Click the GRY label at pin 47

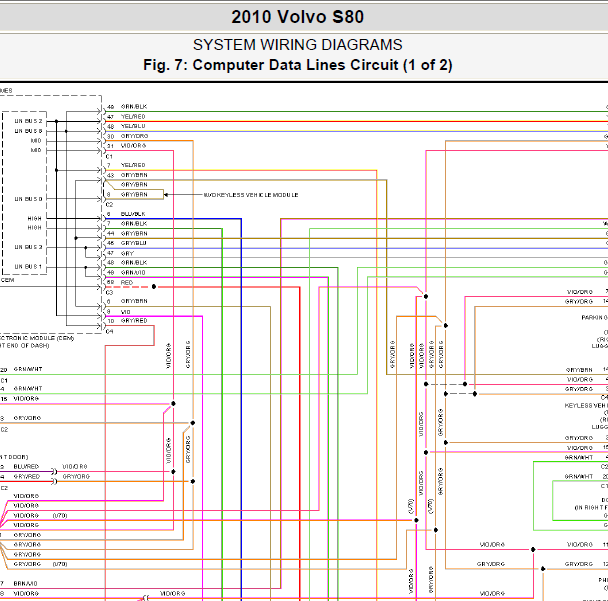(127, 254)
